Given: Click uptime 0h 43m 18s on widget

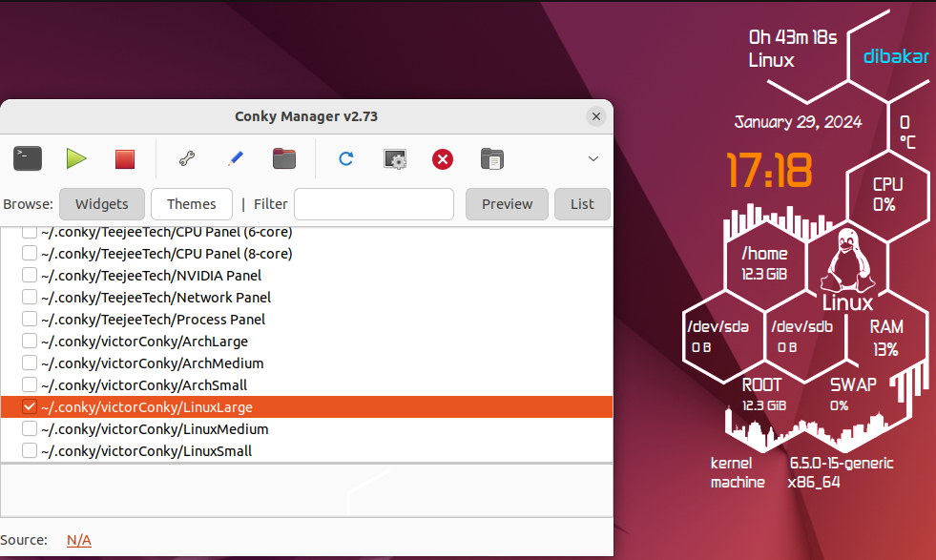Looking at the screenshot, I should tap(793, 37).
